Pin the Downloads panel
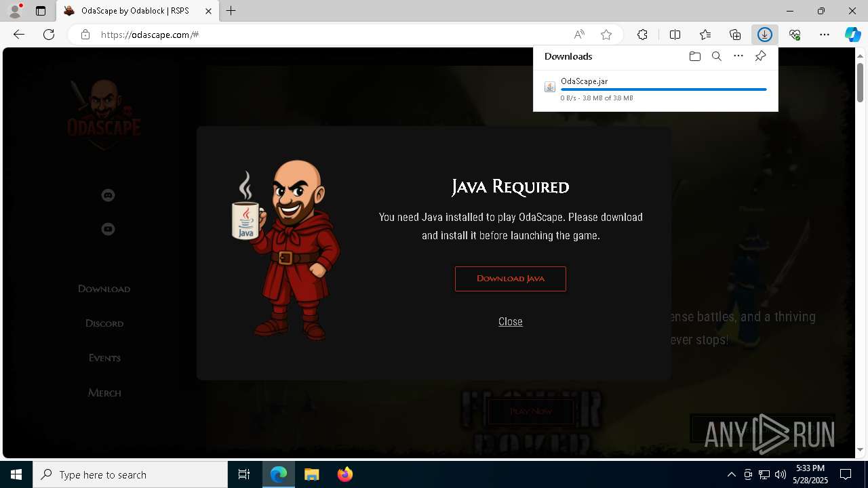Viewport: 868px width, 488px height. click(x=760, y=56)
